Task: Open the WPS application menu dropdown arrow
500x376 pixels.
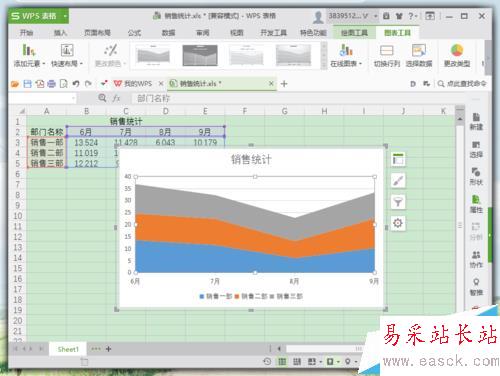Action: pyautogui.click(x=65, y=16)
